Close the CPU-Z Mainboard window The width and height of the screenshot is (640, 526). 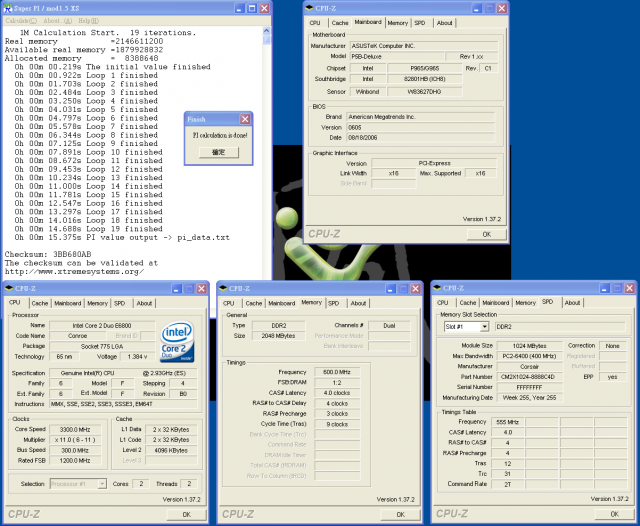click(x=502, y=8)
